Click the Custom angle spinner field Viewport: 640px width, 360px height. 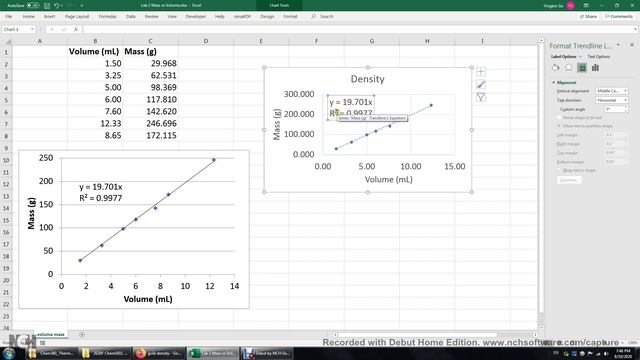tap(616, 109)
